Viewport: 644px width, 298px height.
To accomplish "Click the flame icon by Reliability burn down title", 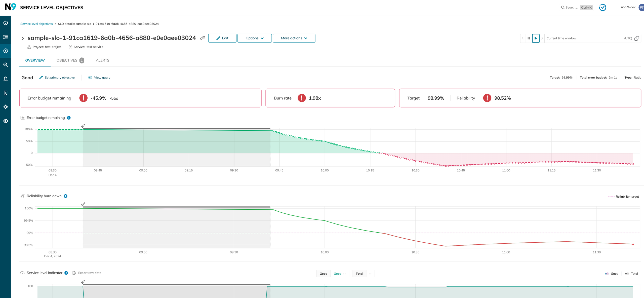I will click(x=22, y=196).
